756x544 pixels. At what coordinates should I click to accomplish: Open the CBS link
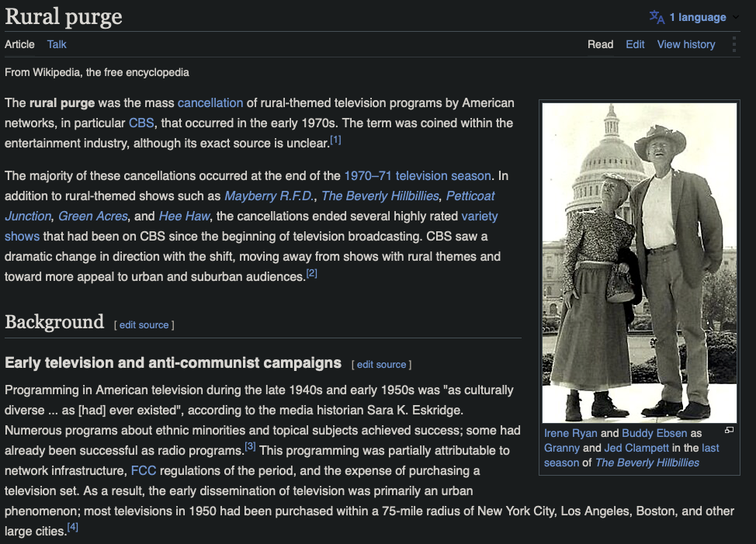click(141, 123)
